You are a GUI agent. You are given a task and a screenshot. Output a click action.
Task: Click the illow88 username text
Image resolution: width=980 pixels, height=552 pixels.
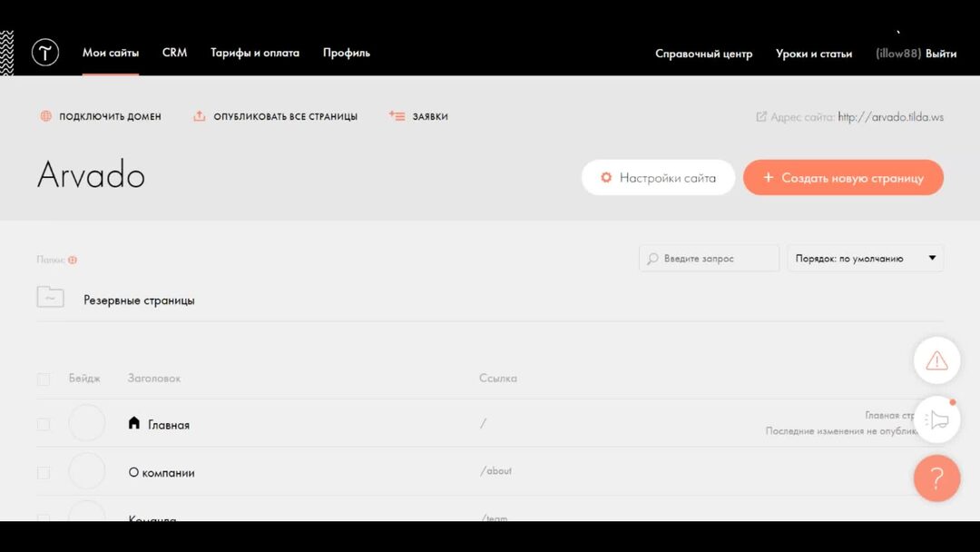898,54
